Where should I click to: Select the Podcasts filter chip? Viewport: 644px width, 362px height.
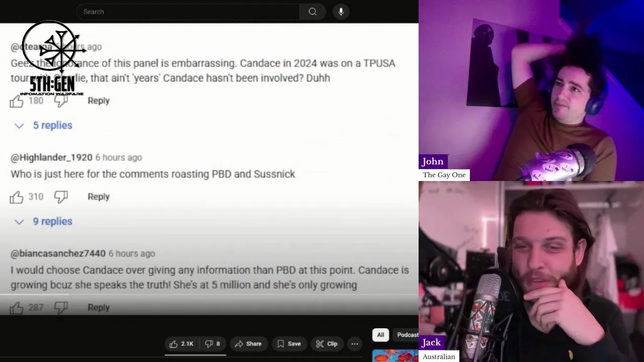pyautogui.click(x=407, y=335)
